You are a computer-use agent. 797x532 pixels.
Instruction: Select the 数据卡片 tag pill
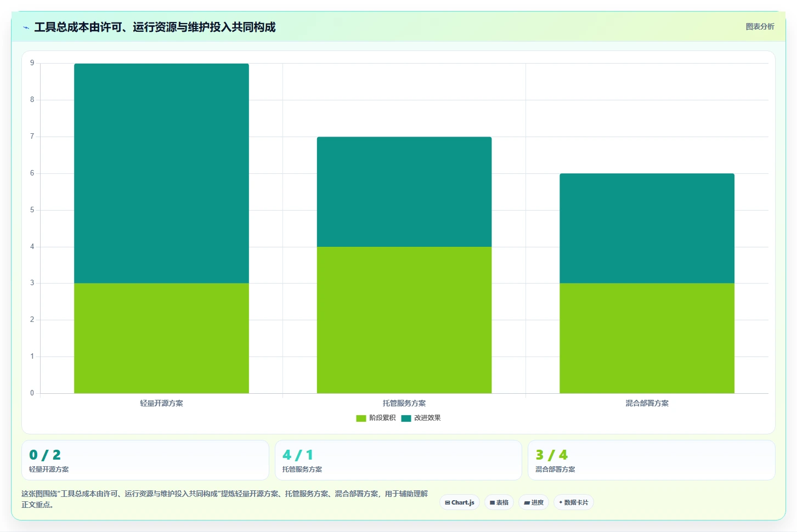574,502
